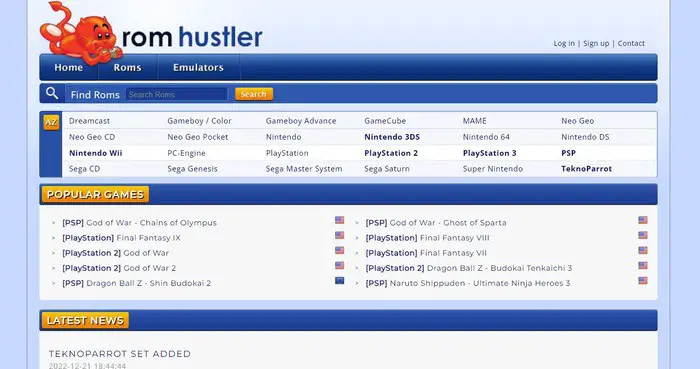
Task: Open the Roms navigation tab
Action: (127, 67)
